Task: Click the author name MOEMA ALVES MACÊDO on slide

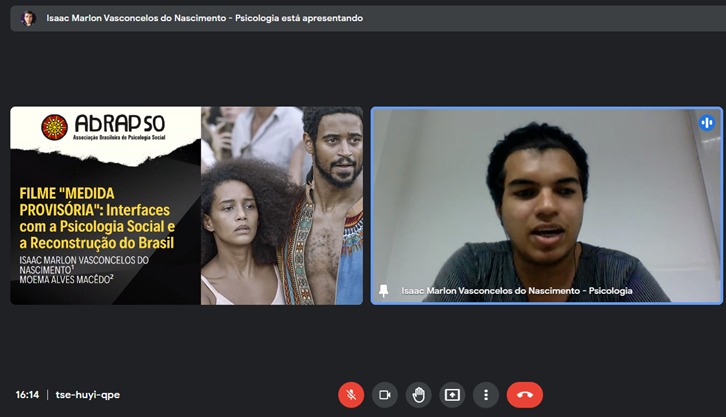Action: [x=66, y=279]
